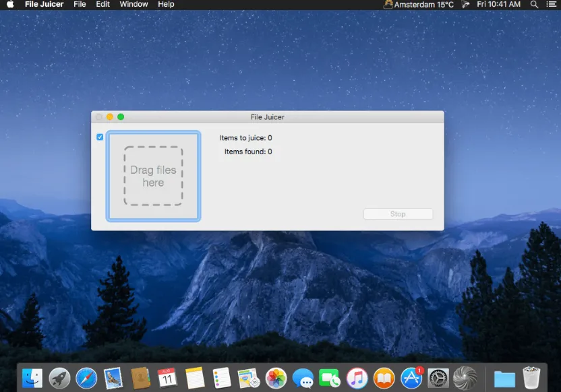
Task: Open the Edit menu
Action: (102, 4)
